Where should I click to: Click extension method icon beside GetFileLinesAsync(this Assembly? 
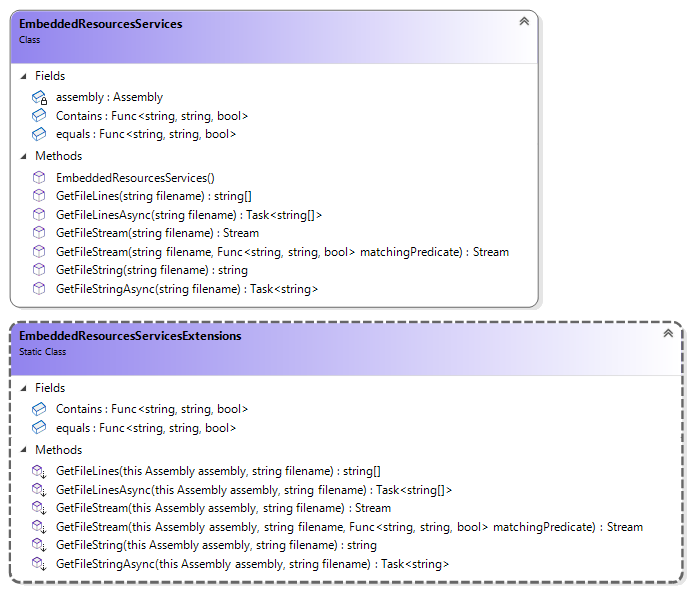39,490
